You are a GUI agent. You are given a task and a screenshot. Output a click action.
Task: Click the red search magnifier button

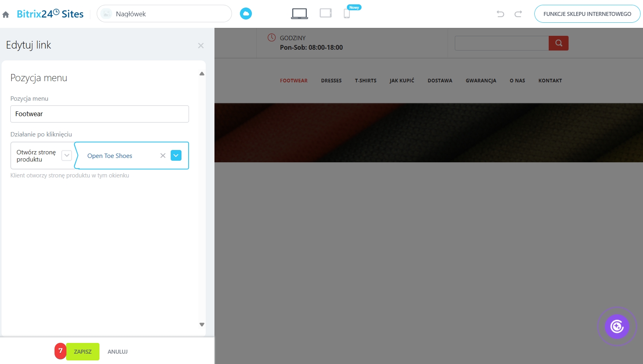(x=559, y=43)
